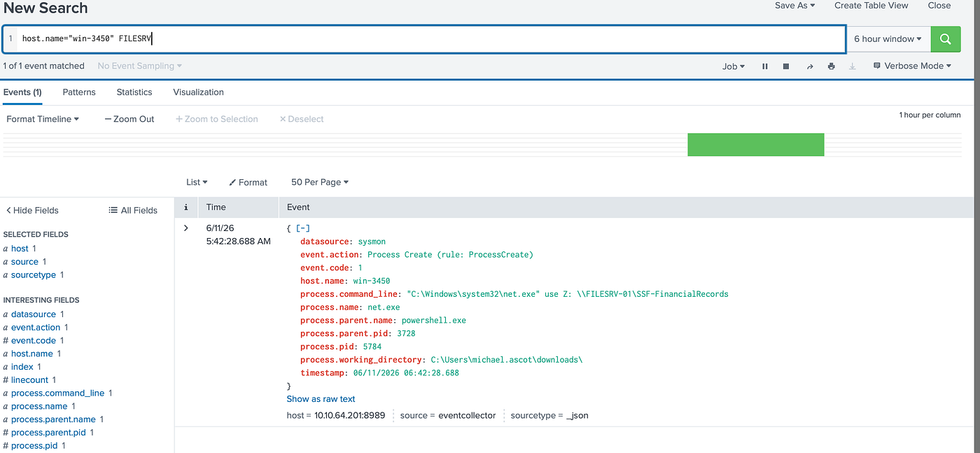Open process.name interesting field
The height and width of the screenshot is (453, 980).
(39, 407)
